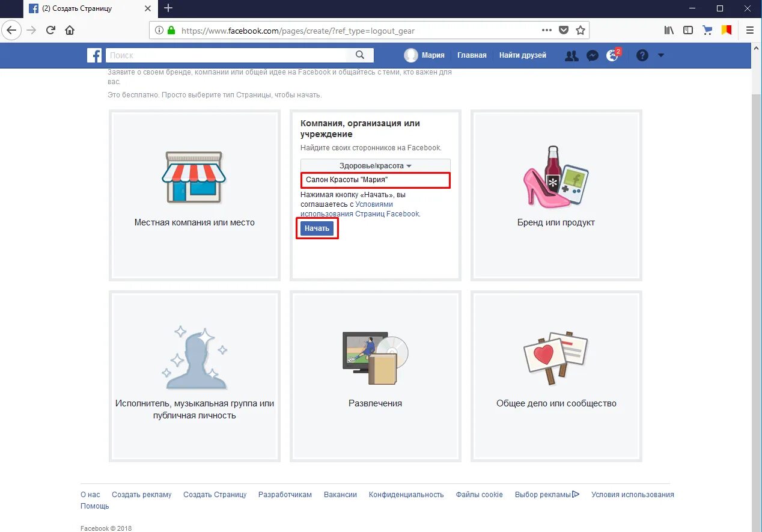
Task: Open the Quick Help question mark icon
Action: (642, 55)
